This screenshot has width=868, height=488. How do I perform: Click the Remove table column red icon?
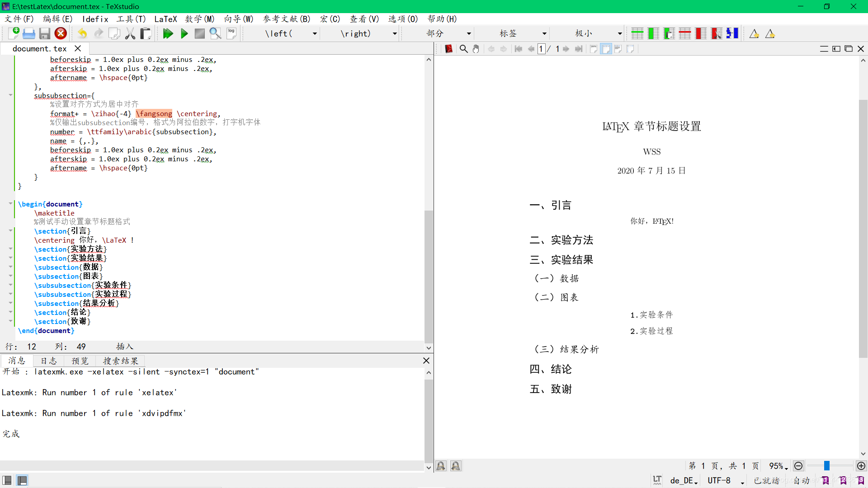point(700,33)
